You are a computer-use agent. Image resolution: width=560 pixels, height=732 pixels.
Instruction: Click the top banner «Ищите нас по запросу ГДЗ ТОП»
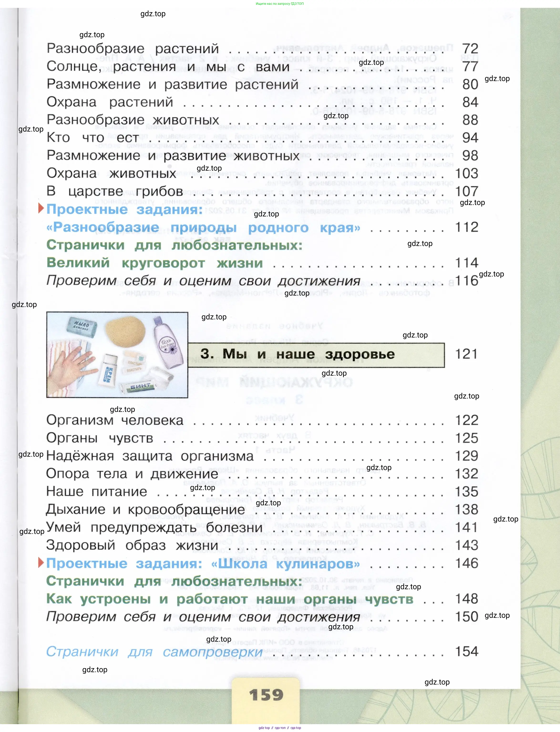click(280, 4)
